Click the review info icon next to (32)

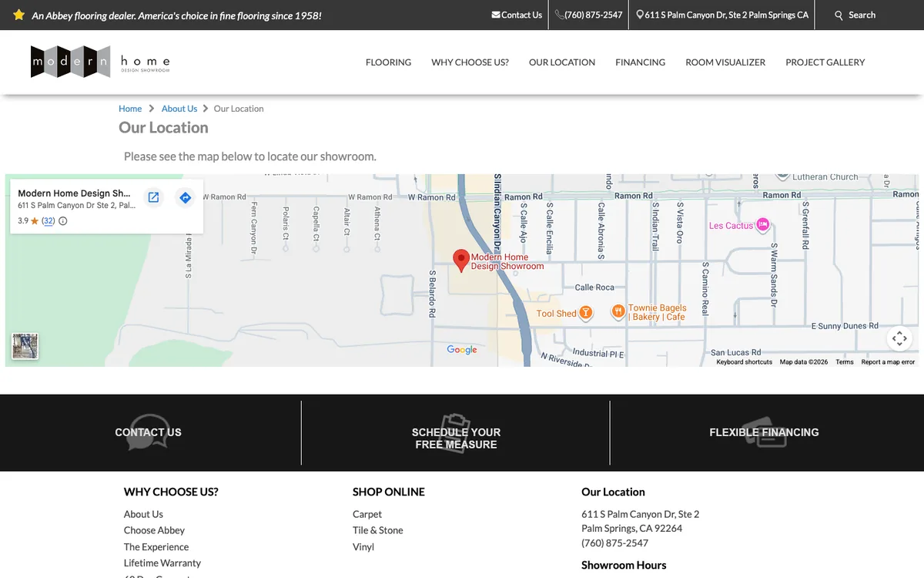point(63,221)
